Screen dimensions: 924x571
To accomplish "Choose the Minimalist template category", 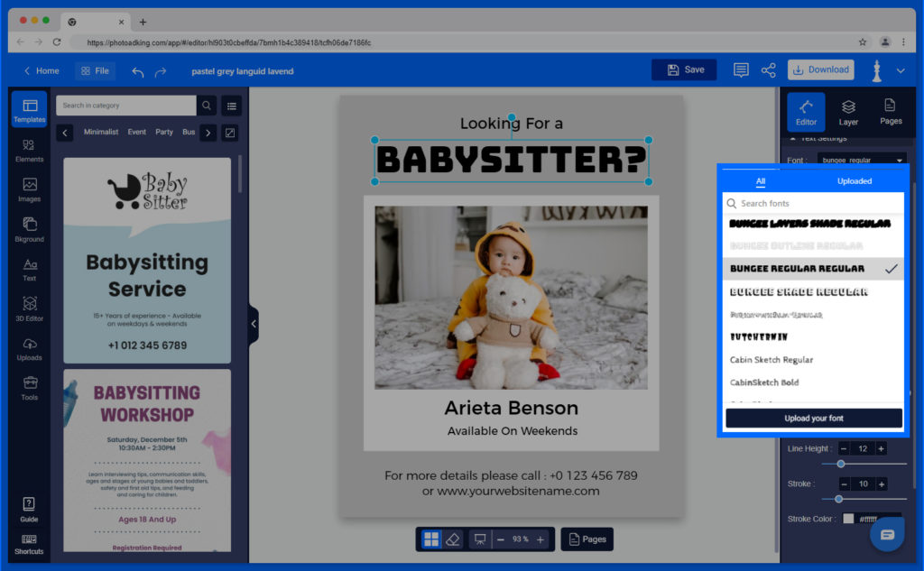I will [x=101, y=132].
